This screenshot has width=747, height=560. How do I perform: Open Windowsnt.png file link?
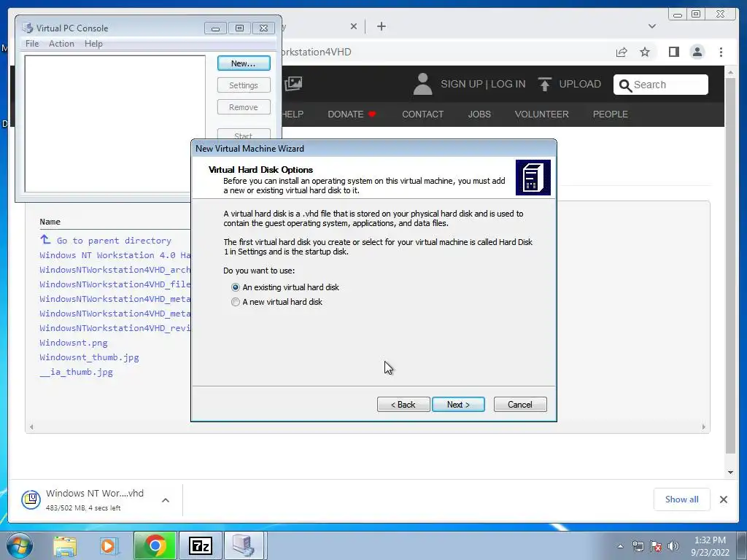tap(74, 343)
